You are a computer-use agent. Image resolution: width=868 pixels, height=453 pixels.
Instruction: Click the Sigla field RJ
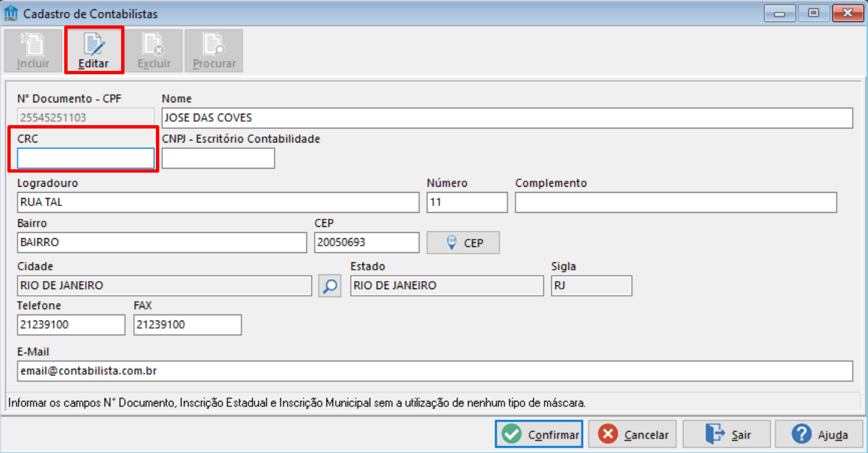tap(592, 286)
